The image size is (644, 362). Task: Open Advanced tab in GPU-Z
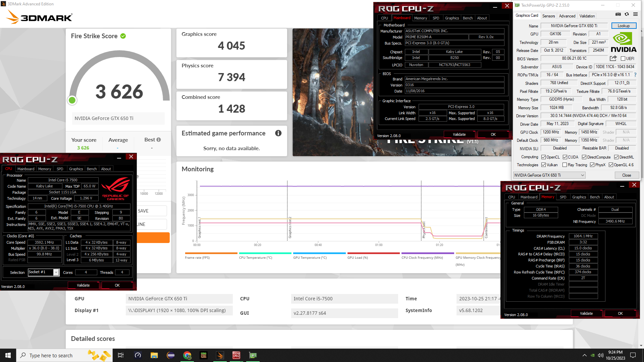(x=567, y=16)
